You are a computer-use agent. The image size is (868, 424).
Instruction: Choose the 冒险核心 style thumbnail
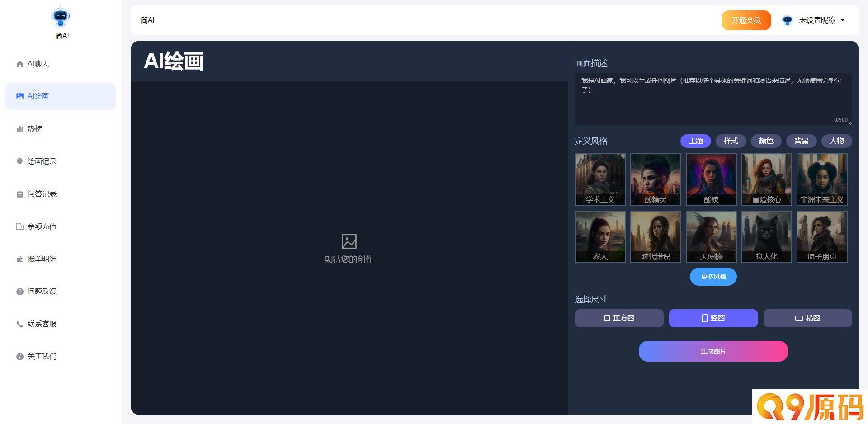click(767, 179)
